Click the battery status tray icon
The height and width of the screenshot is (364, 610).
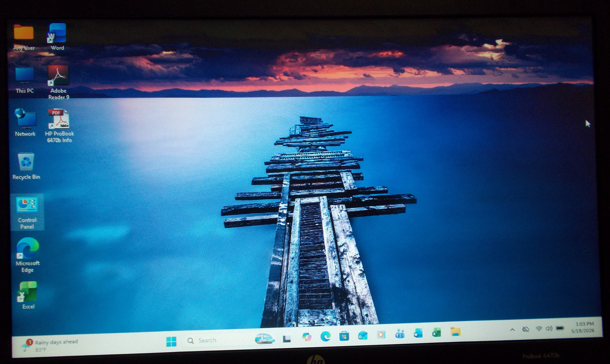tap(560, 328)
